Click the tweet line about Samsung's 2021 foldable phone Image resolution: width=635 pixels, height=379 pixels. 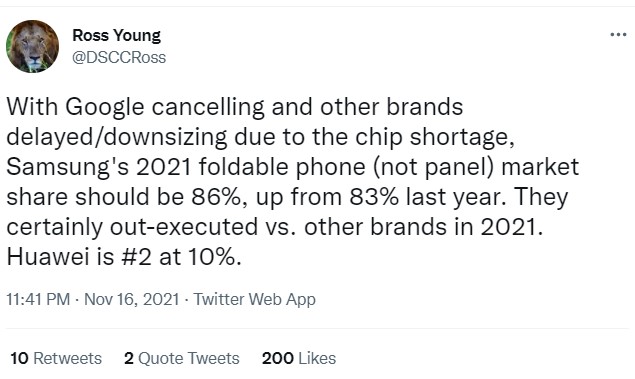tap(293, 167)
